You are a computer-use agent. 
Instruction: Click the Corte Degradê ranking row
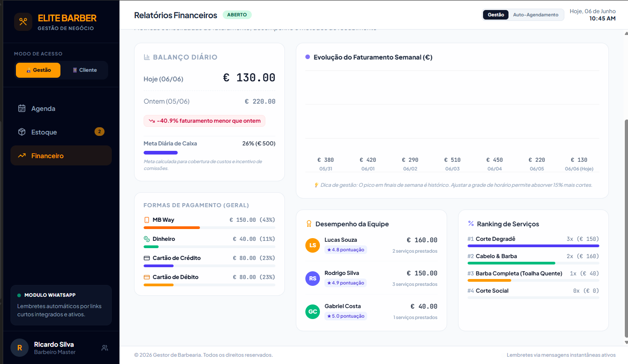click(x=533, y=242)
